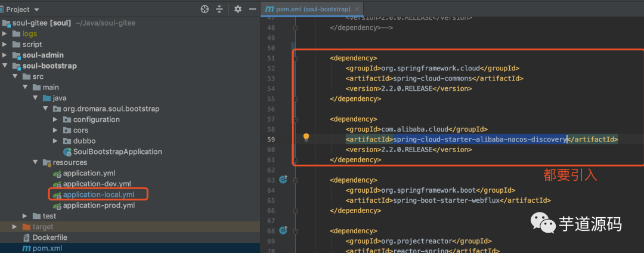Click version 2.2.0.RELEASE on line 54
The height and width of the screenshot is (253, 644).
coord(407,89)
